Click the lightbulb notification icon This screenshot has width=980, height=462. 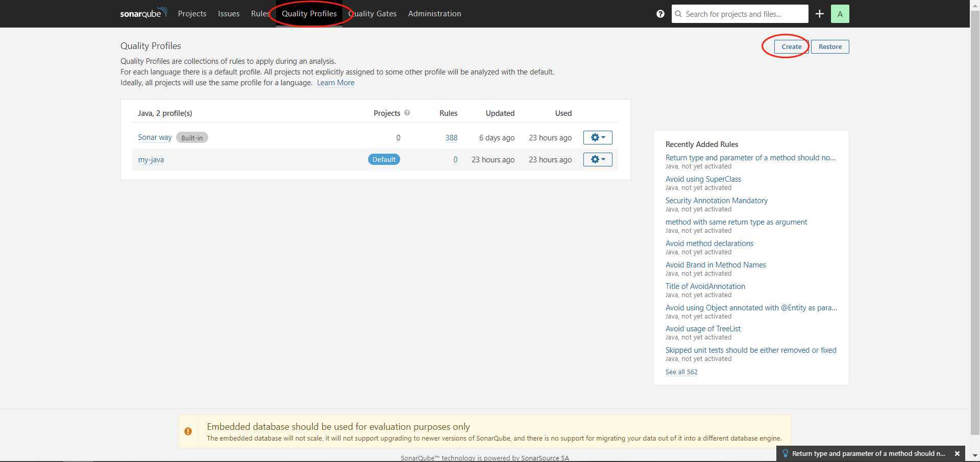coord(785,453)
